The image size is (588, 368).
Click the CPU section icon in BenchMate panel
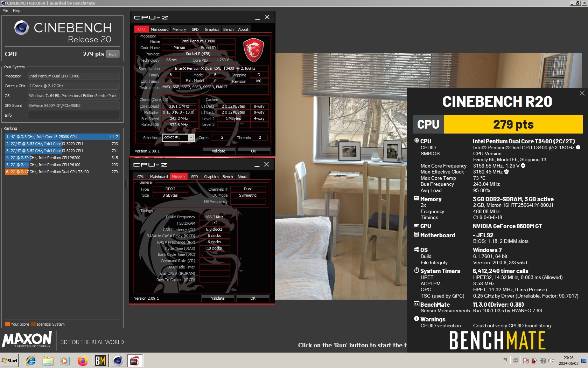[416, 141]
